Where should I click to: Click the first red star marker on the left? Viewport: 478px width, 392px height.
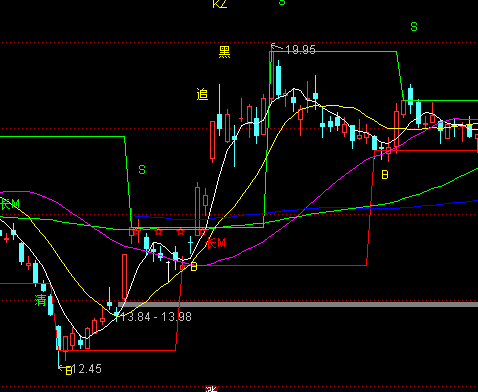[137, 231]
